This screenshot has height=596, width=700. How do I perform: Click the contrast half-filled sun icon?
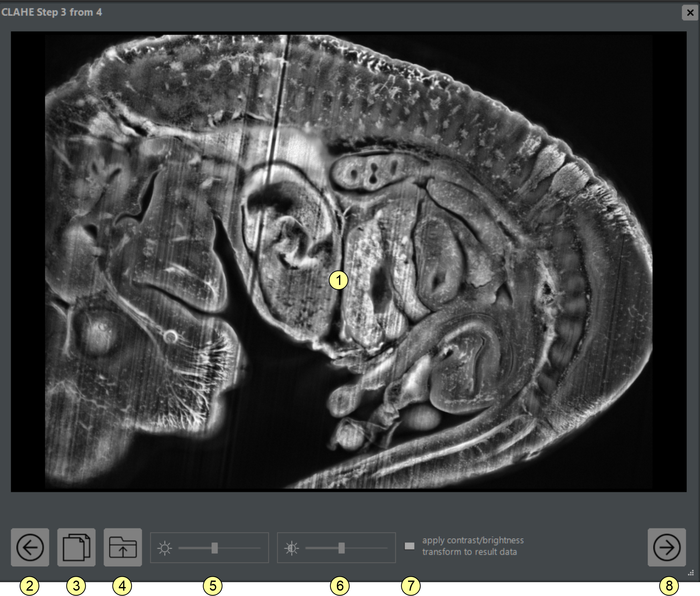pyautogui.click(x=292, y=548)
